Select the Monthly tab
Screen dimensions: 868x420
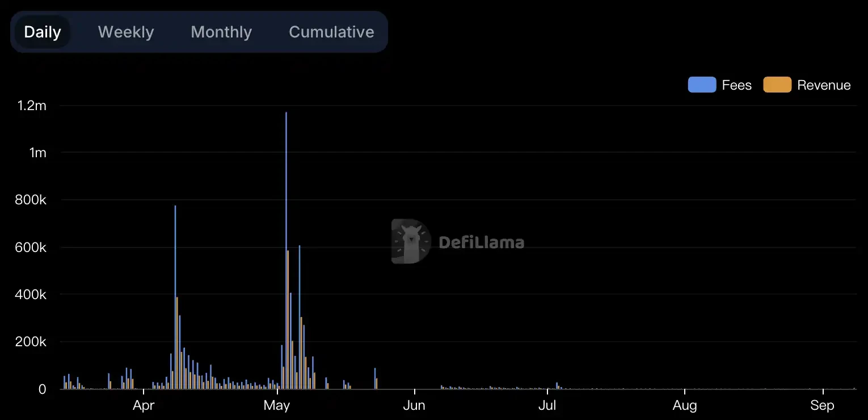coord(221,32)
